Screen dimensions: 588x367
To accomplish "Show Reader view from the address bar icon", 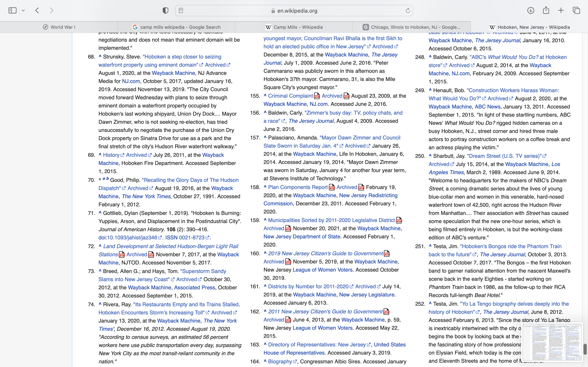I will coord(181,10).
